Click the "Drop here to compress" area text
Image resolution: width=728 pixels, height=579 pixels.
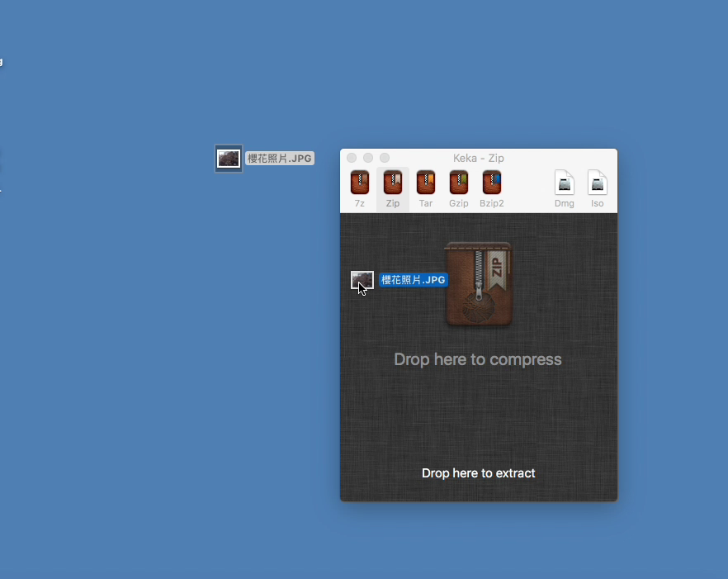click(x=478, y=359)
